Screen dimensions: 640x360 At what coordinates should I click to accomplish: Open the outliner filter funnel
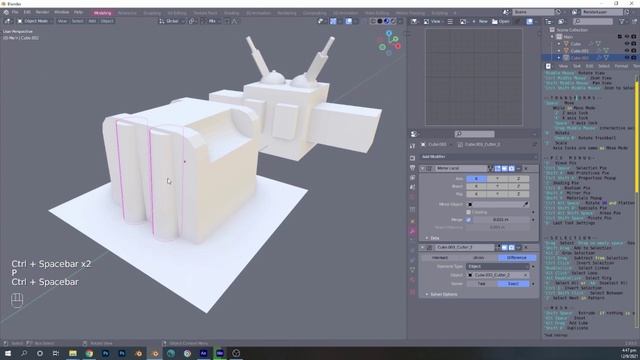coord(622,21)
